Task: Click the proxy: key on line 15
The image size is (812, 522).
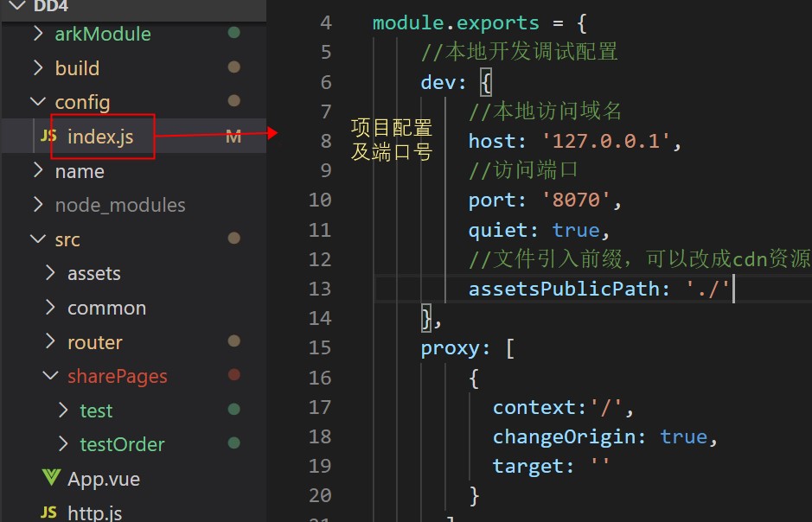Action: (x=455, y=348)
